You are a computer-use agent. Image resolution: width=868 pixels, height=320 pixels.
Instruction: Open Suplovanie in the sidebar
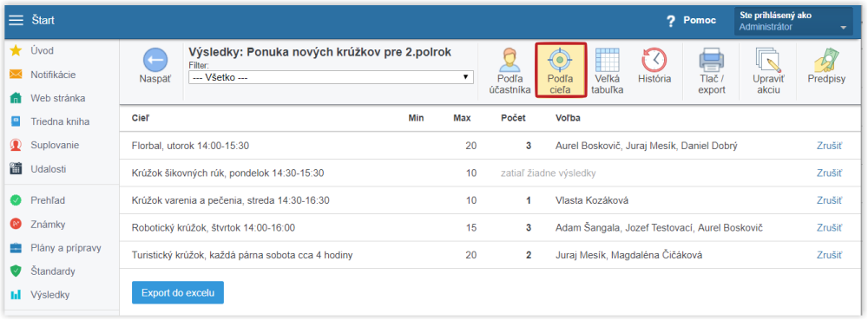pos(55,146)
